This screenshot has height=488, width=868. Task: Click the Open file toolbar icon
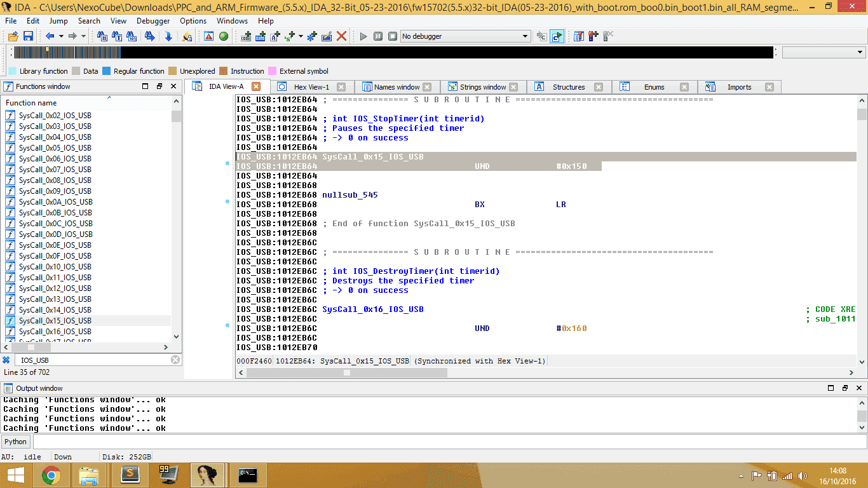12,36
